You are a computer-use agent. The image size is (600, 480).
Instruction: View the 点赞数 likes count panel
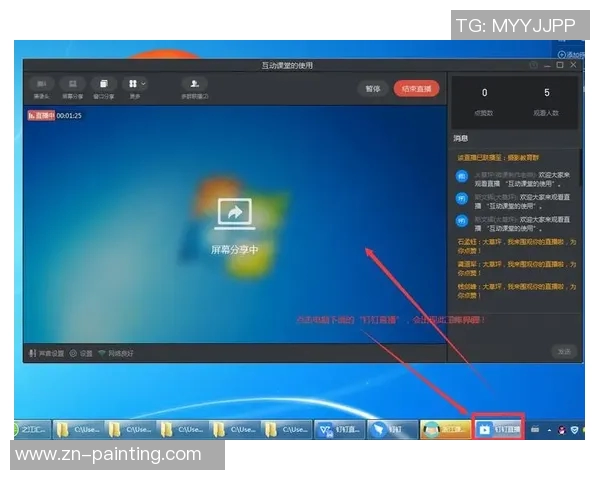485,102
